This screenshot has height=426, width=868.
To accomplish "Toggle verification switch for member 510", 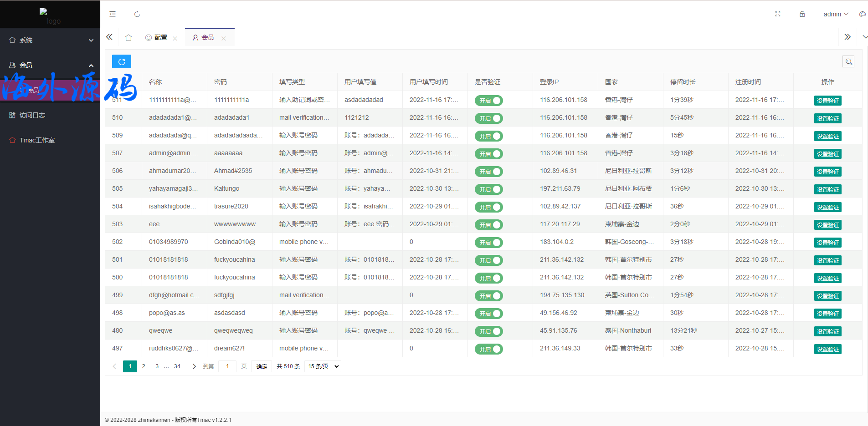I will point(488,118).
